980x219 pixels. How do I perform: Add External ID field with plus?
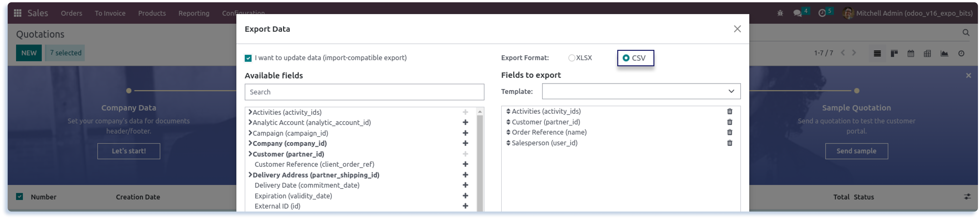465,206
